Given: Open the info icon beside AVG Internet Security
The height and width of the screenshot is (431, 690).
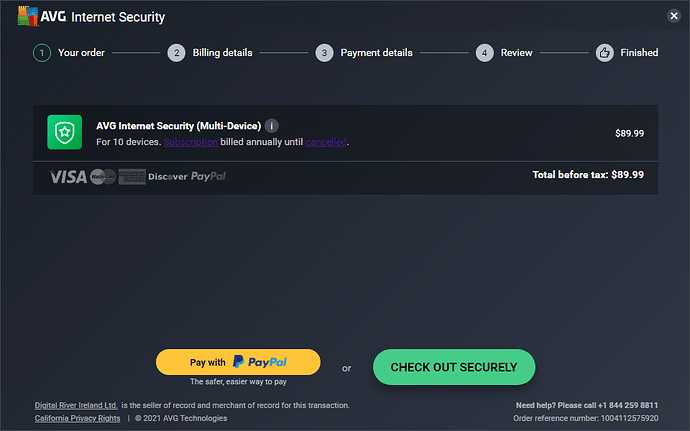Looking at the screenshot, I should [272, 126].
